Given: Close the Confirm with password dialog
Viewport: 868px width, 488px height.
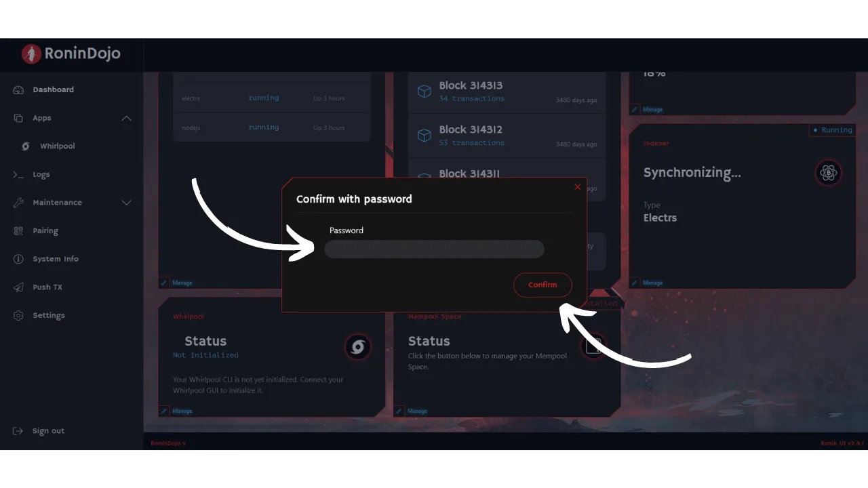Looking at the screenshot, I should [578, 187].
